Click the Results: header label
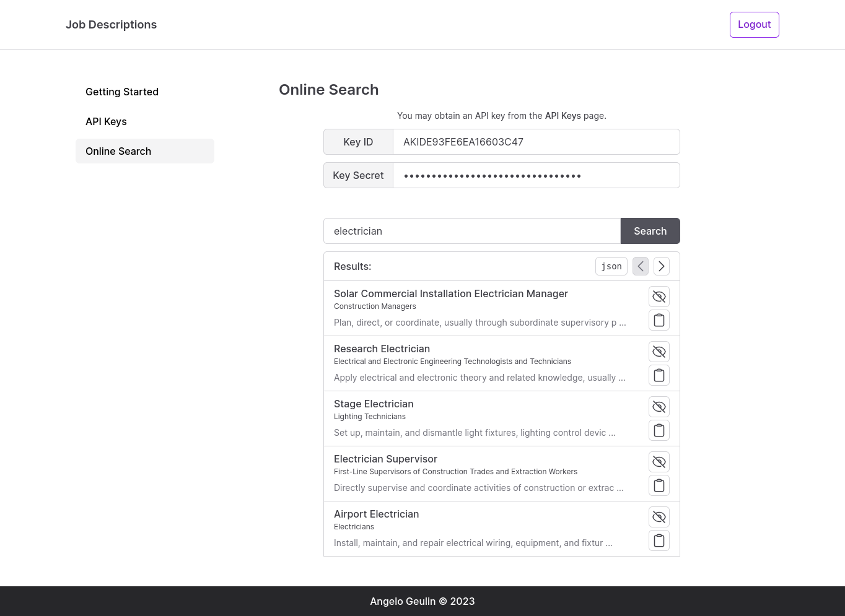 (352, 266)
